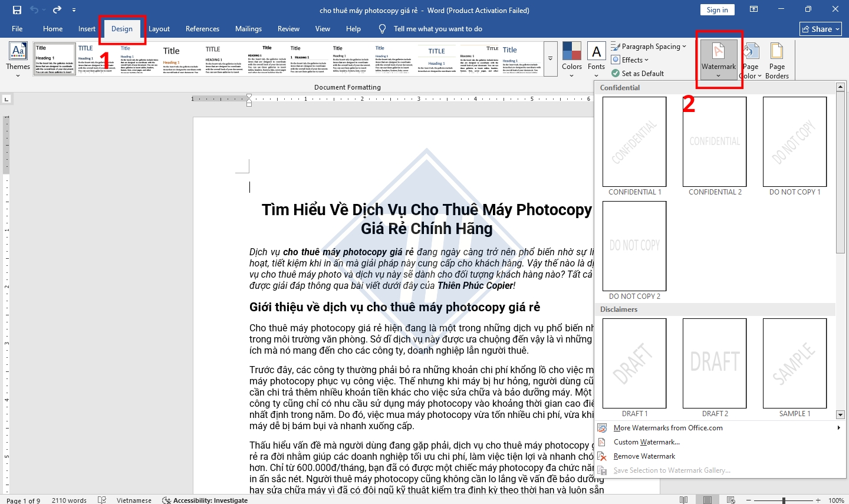Switch to the References tab
This screenshot has width=849, height=504.
[202, 28]
